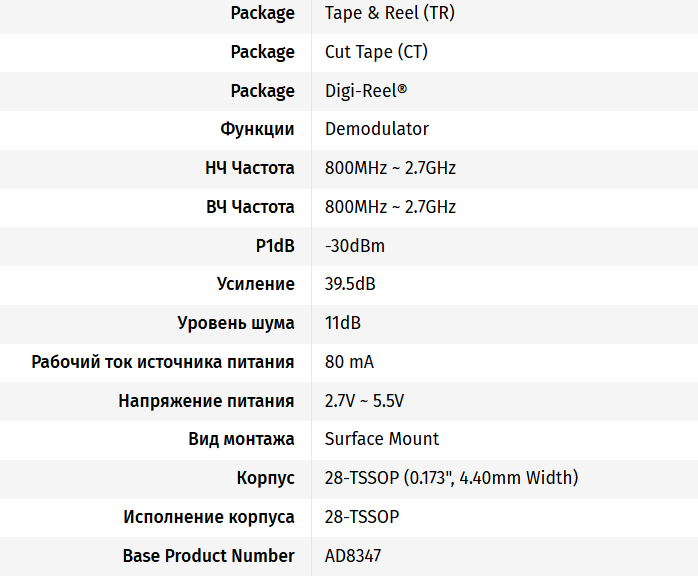Click the Surface Mount value
Image resolution: width=698 pixels, height=581 pixels.
pos(382,439)
